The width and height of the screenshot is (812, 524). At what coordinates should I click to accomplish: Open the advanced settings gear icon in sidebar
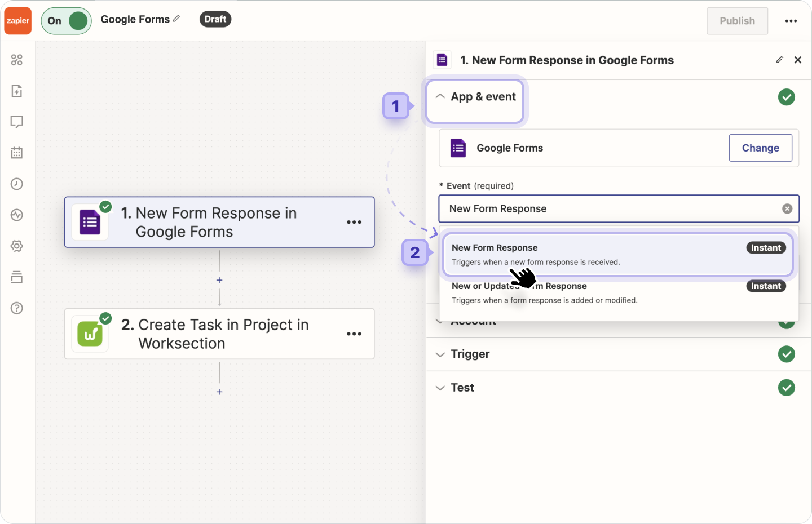point(17,246)
